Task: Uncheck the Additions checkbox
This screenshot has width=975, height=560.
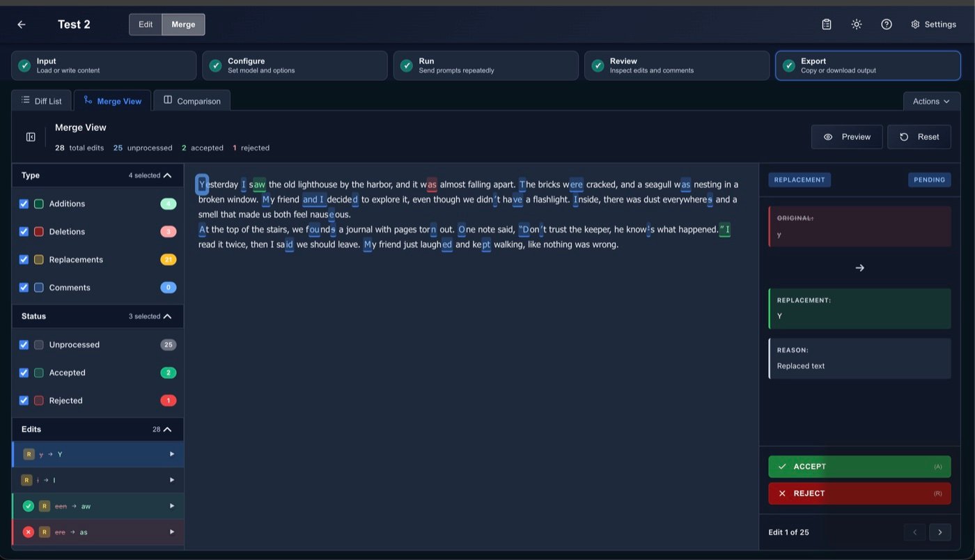Action: 24,204
